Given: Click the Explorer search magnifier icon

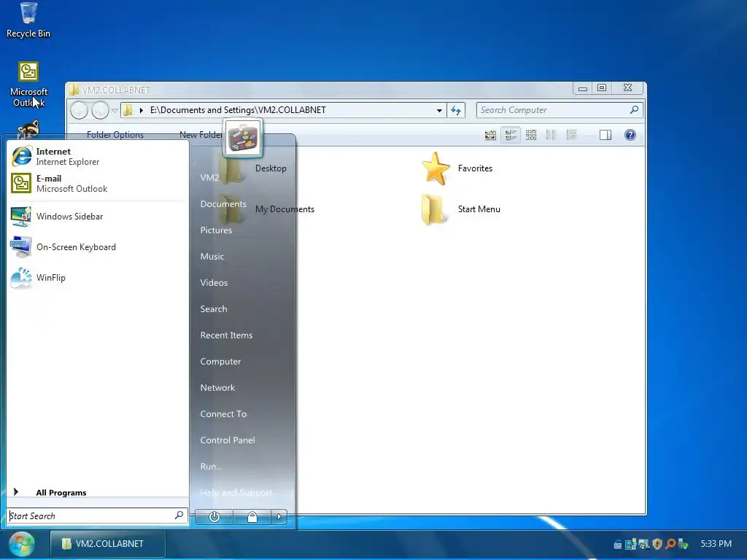Looking at the screenshot, I should coord(634,110).
